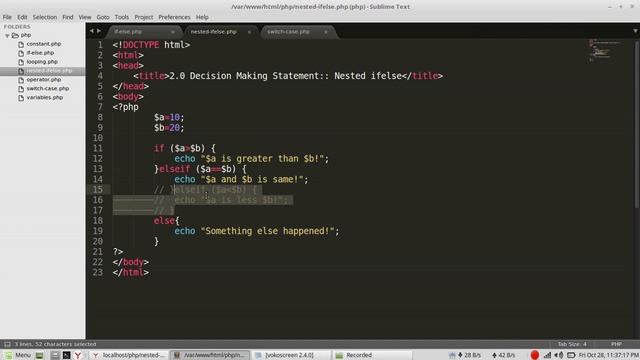Screen dimensions: 640x360
Task: Open the network signal tray icon
Action: (x=547, y=355)
